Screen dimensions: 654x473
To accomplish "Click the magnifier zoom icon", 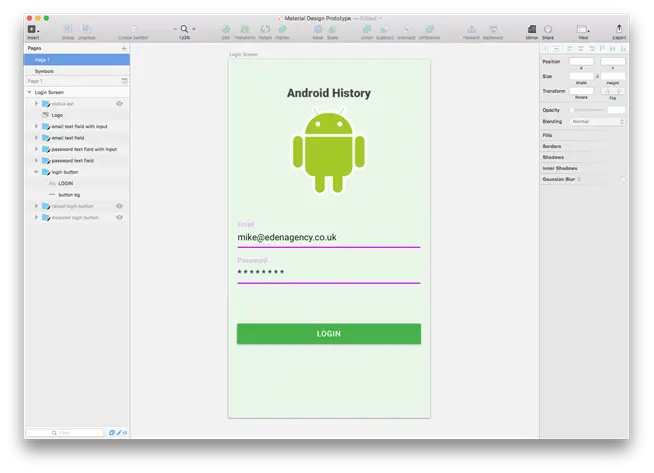I will [x=184, y=29].
